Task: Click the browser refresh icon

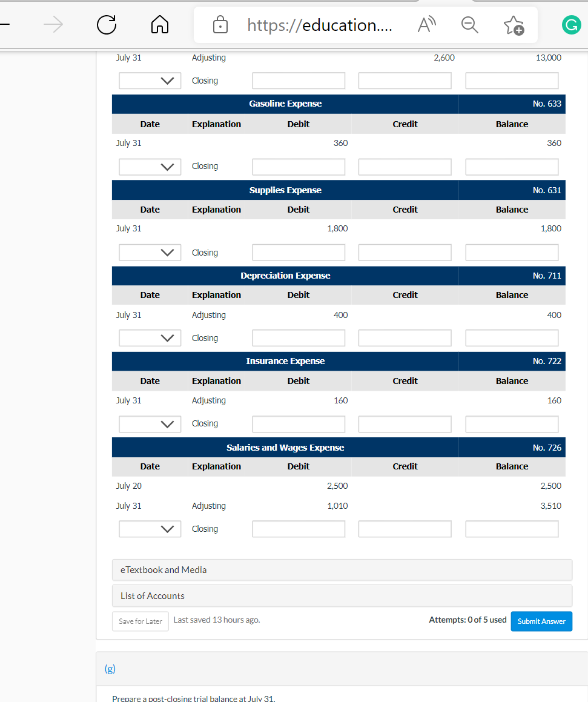Action: 106,25
